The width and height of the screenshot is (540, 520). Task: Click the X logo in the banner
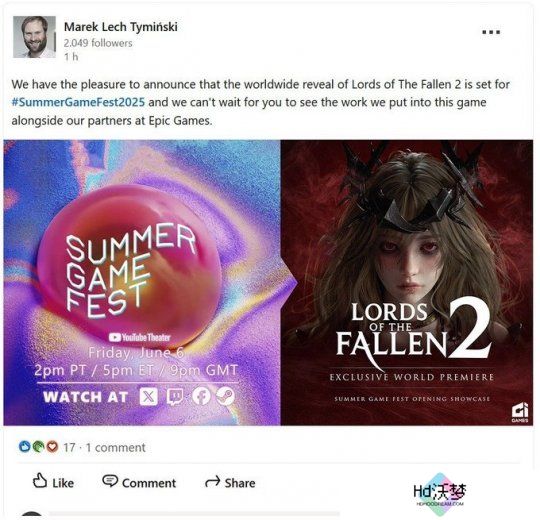pyautogui.click(x=148, y=396)
